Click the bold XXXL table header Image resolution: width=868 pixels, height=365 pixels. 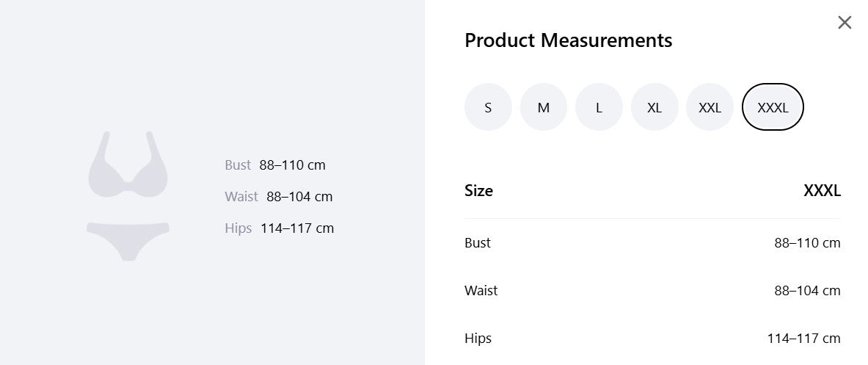click(x=822, y=190)
